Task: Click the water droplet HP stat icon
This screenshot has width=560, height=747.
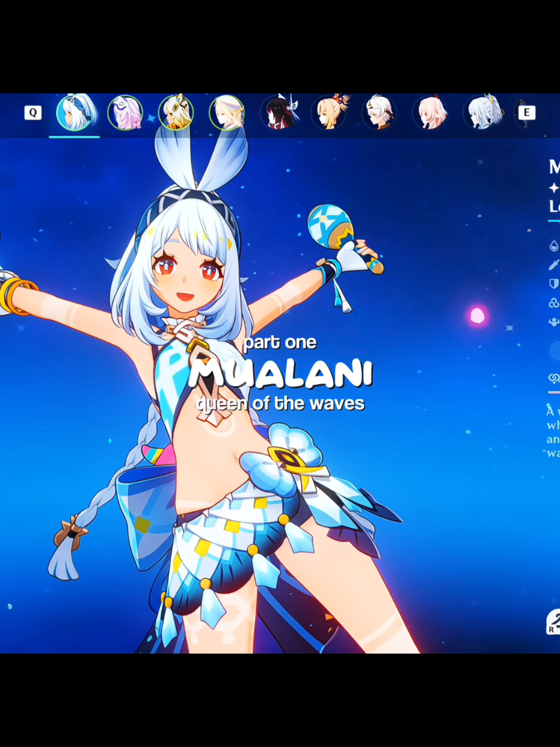Action: coord(554,246)
